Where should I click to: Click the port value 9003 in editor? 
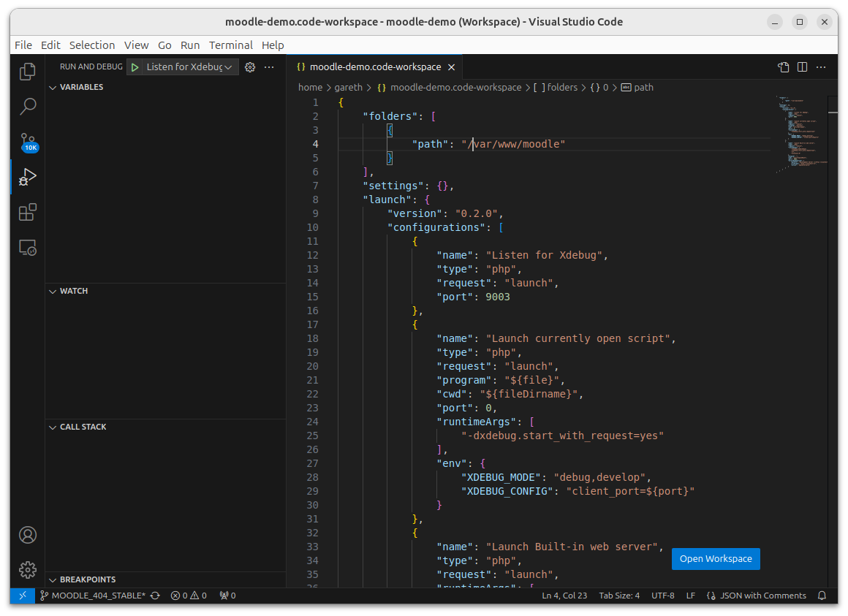pyautogui.click(x=498, y=297)
